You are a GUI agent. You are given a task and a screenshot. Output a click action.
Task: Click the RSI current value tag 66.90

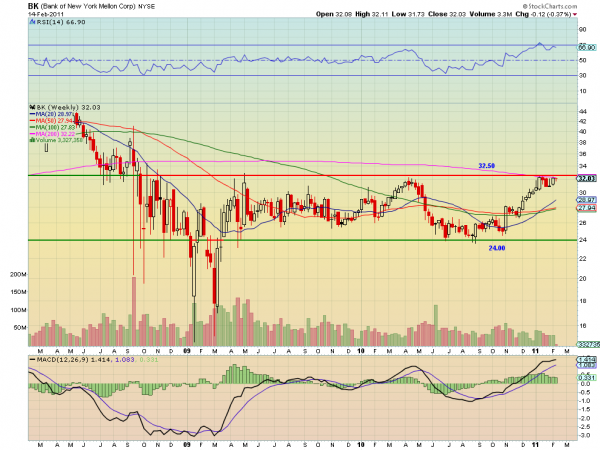click(x=587, y=47)
